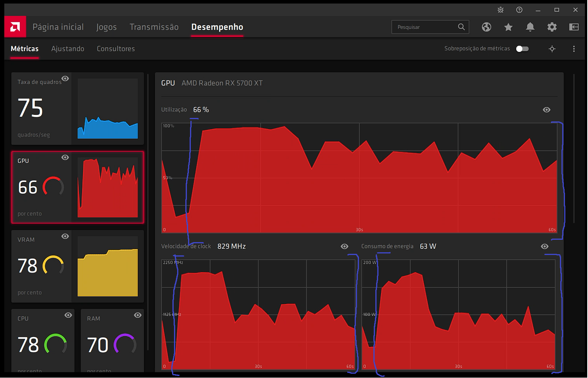The image size is (588, 378).
Task: Switch to Ajustando sub-tab
Action: (x=68, y=49)
